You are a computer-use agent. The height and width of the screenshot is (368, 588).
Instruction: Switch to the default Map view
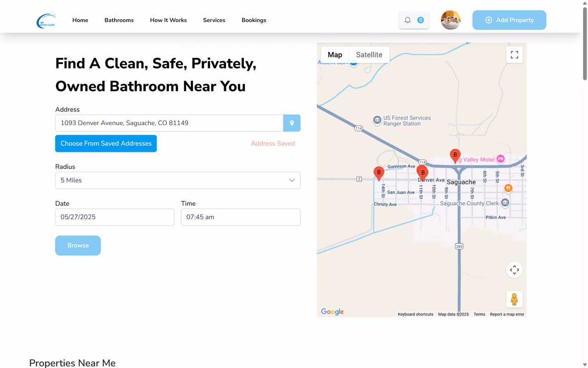[x=335, y=55]
